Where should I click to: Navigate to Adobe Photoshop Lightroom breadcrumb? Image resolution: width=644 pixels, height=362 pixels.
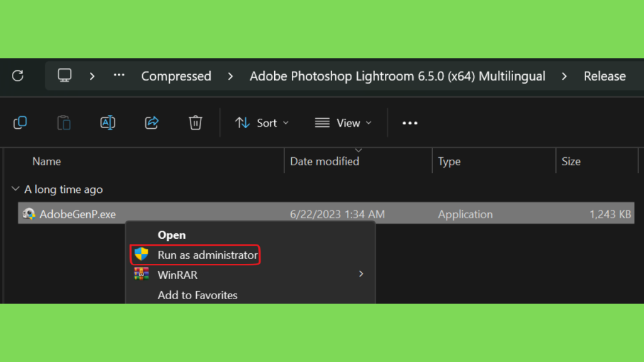pyautogui.click(x=397, y=76)
